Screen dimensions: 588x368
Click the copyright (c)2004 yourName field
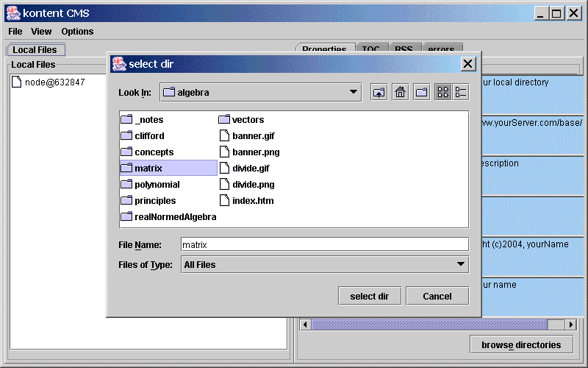tap(532, 256)
